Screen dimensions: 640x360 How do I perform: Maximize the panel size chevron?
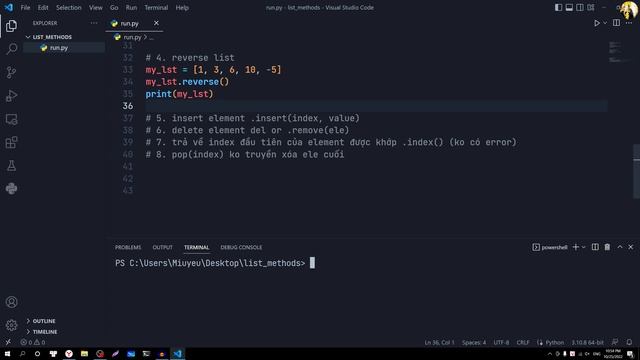click(x=620, y=247)
